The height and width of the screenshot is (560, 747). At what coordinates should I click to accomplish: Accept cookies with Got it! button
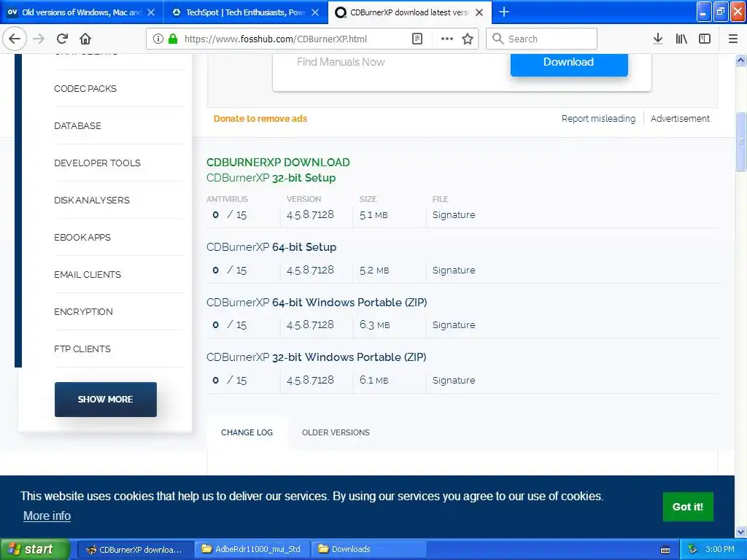(688, 507)
